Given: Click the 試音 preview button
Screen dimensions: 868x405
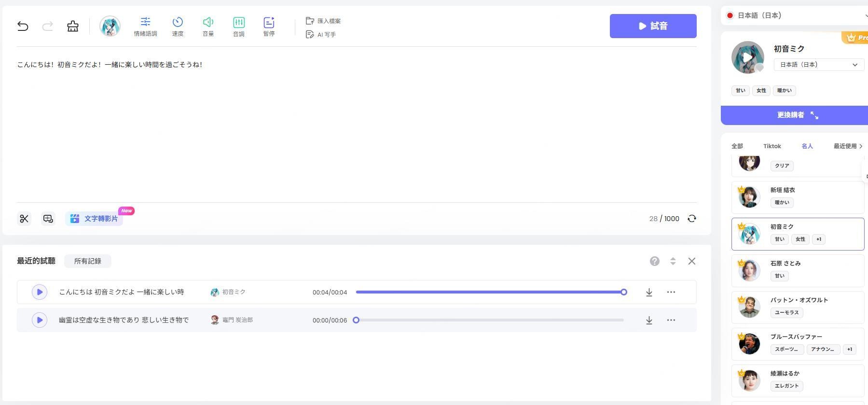Looking at the screenshot, I should pos(653,26).
